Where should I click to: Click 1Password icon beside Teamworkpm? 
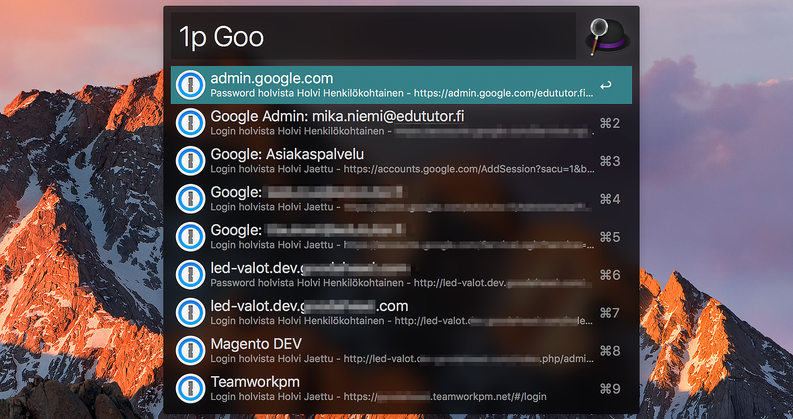[191, 389]
